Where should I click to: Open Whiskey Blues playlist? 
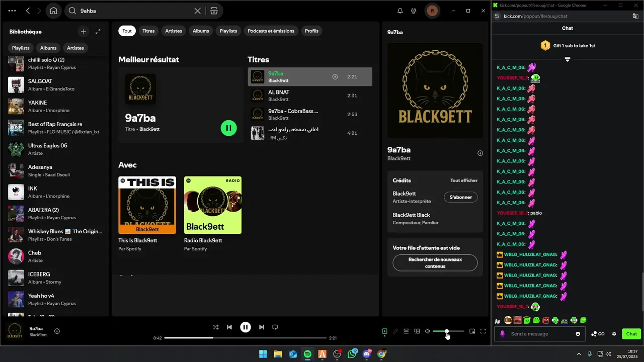point(56,235)
